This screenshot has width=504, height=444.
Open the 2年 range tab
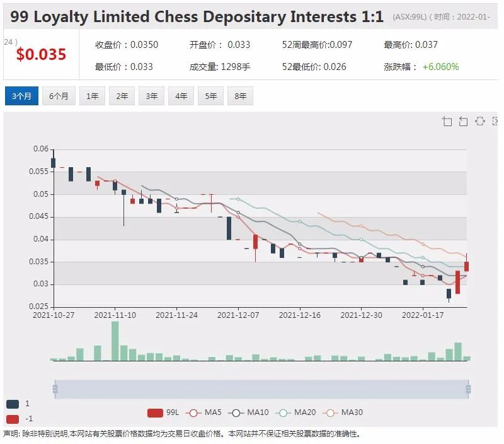point(122,96)
